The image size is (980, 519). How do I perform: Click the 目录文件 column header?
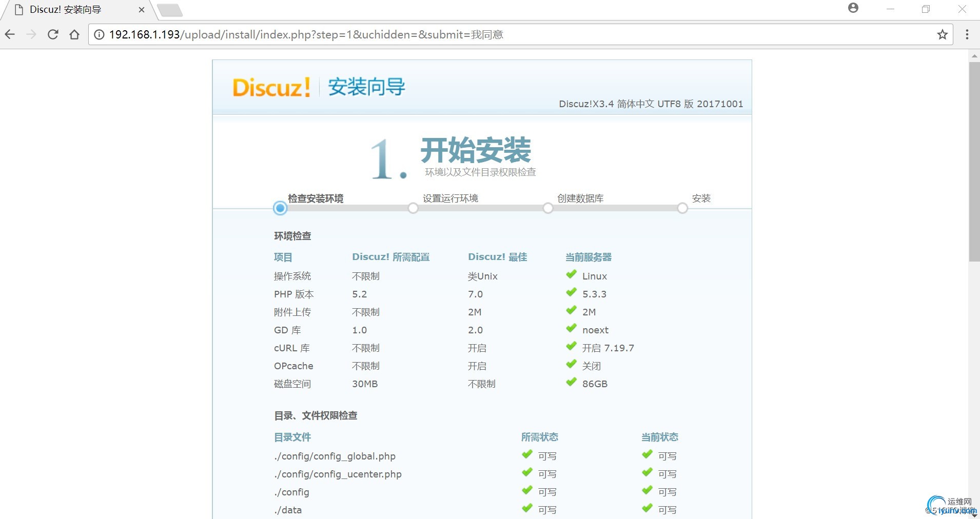coord(292,437)
